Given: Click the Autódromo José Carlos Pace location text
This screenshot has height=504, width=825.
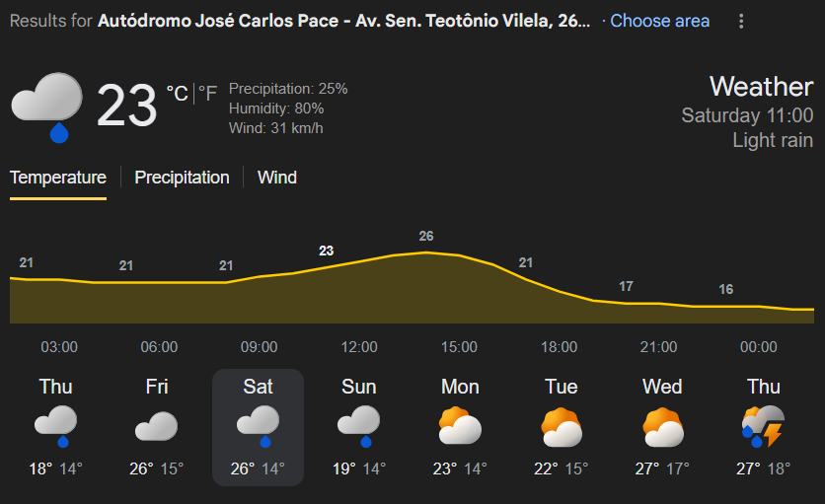Looking at the screenshot, I should pos(344,21).
